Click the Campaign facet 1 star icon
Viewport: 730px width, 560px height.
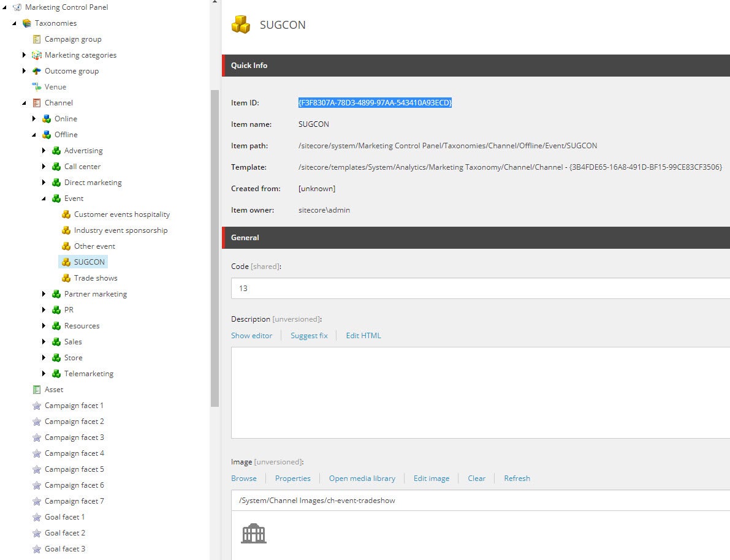pos(36,405)
